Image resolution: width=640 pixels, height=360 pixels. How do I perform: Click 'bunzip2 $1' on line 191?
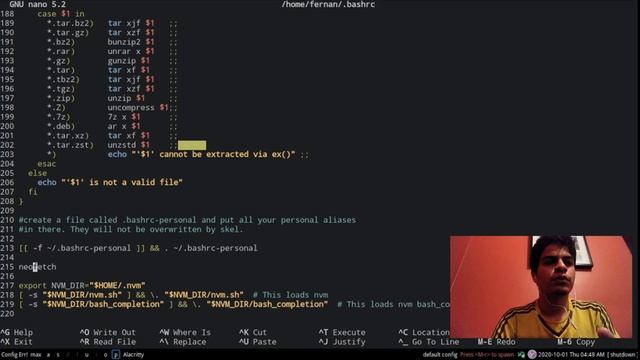(131, 42)
